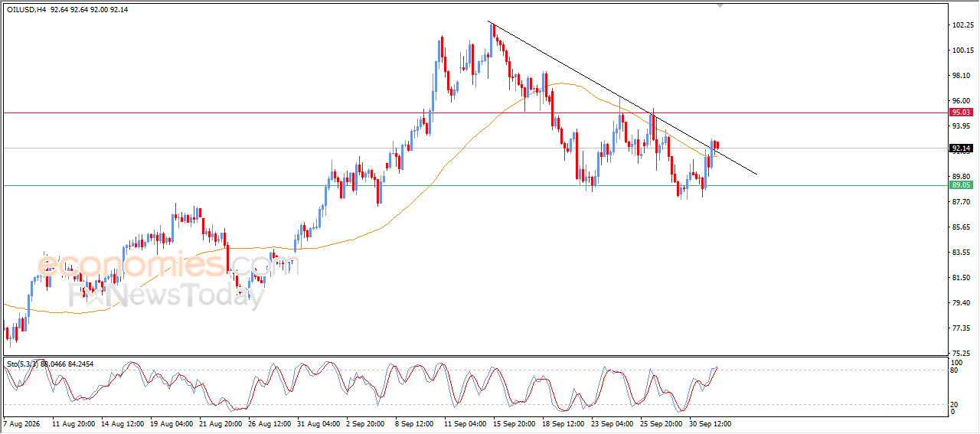Click the Sto(5,3,3) indicator label
This screenshot has width=980, height=434.
click(x=24, y=364)
